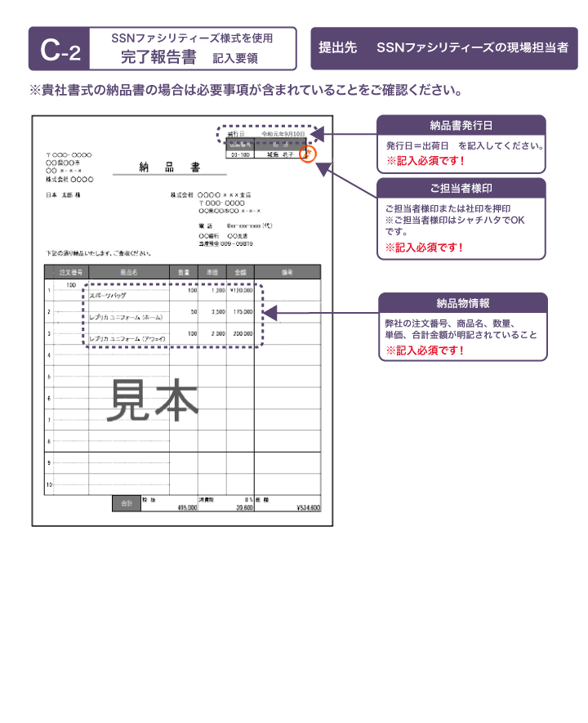Click the 金額 column header

(240, 273)
